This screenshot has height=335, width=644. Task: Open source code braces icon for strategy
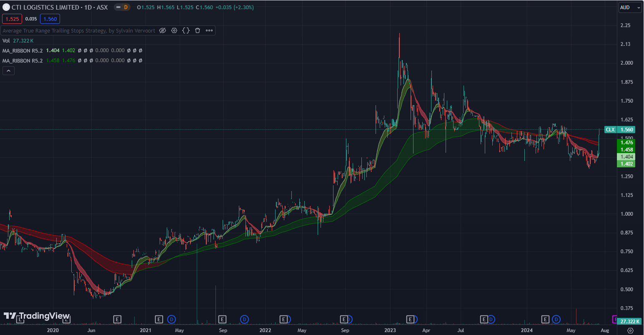tap(186, 30)
